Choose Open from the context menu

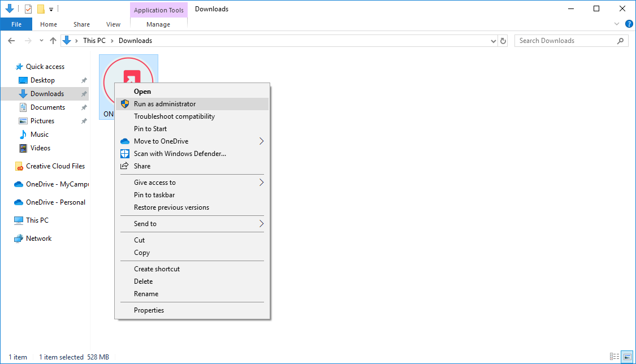tap(192, 92)
